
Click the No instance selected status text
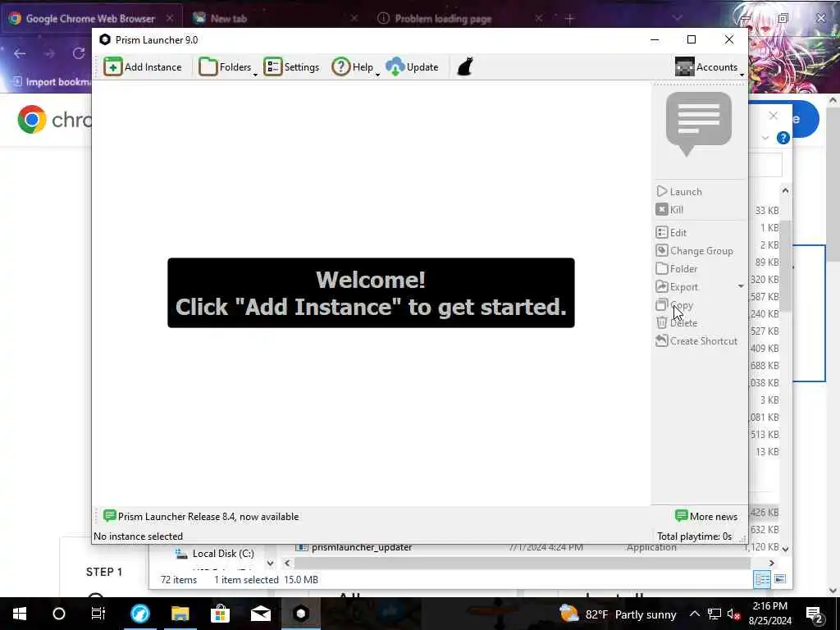click(x=138, y=536)
